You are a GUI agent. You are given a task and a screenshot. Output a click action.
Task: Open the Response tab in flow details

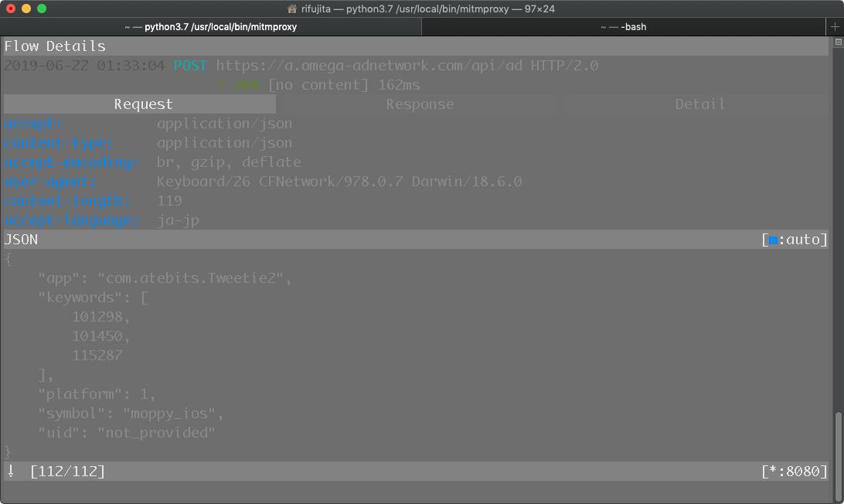(420, 104)
